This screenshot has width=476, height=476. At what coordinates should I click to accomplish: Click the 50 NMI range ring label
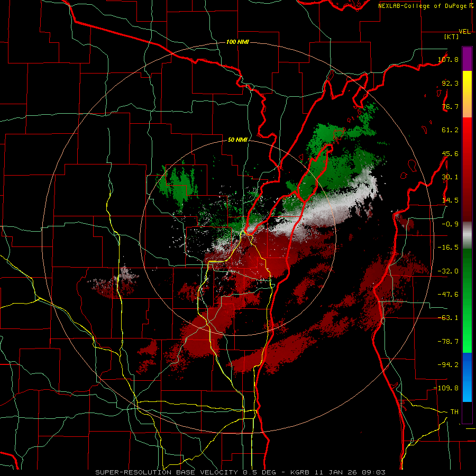click(x=237, y=140)
